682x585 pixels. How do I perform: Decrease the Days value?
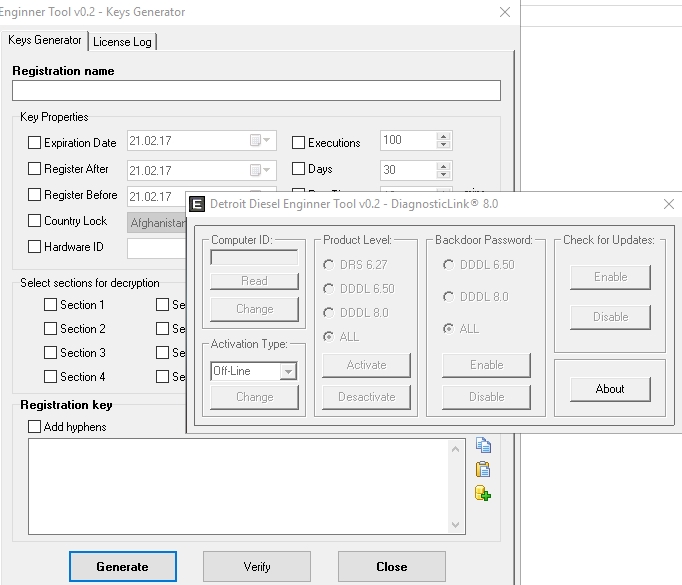click(x=443, y=174)
